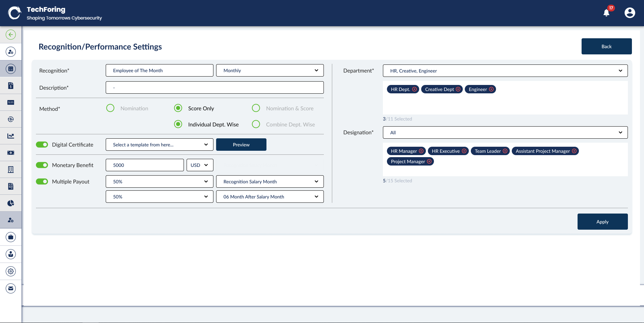The image size is (644, 323).
Task: Select Combine Dept. Wise radio
Action: pyautogui.click(x=256, y=124)
